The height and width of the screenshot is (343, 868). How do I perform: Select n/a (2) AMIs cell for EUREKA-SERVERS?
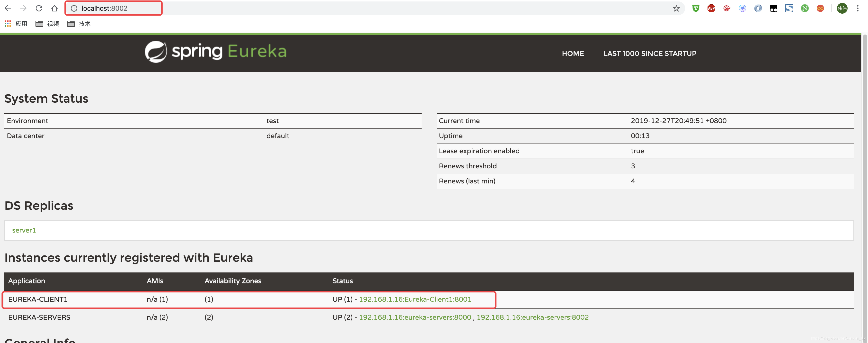(x=157, y=317)
